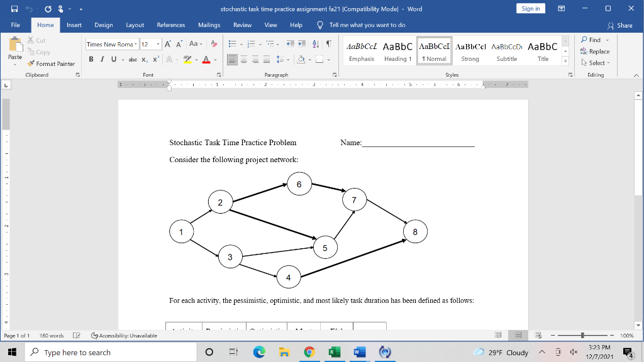Click the Sign in button
This screenshot has width=644, height=362.
530,8
